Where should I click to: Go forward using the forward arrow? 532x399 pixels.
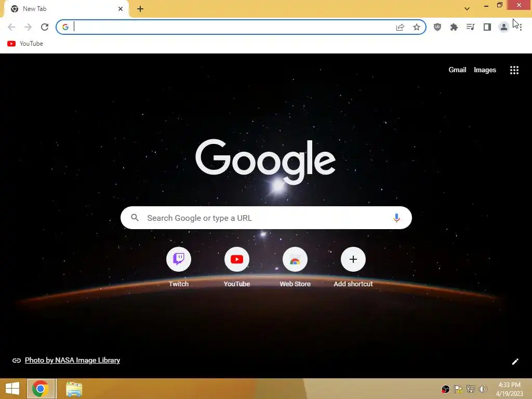click(x=28, y=27)
